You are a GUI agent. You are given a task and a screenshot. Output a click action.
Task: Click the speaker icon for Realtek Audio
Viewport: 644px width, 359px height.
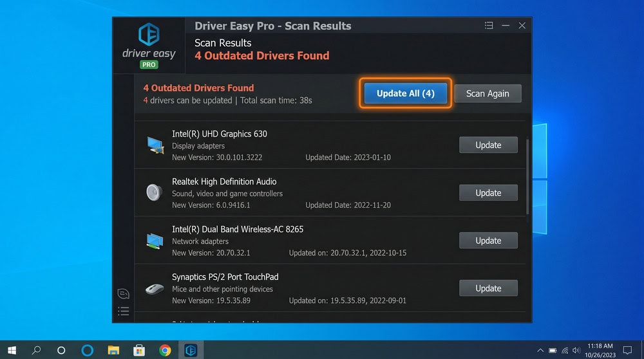pyautogui.click(x=155, y=192)
